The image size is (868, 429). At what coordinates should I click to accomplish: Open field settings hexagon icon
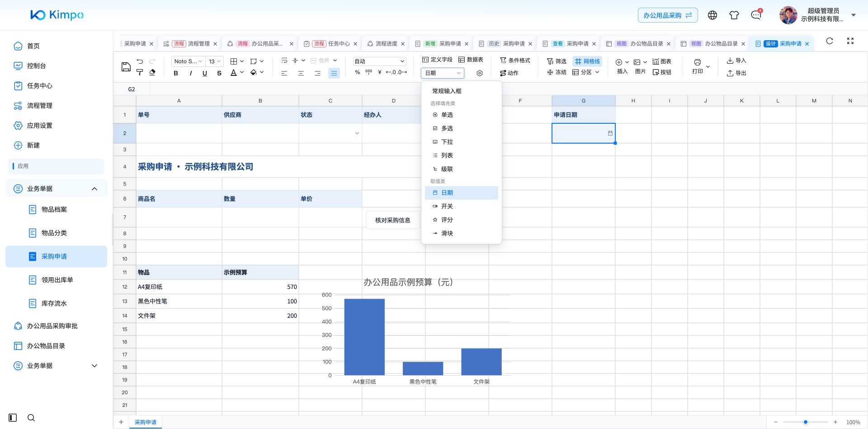pos(480,73)
